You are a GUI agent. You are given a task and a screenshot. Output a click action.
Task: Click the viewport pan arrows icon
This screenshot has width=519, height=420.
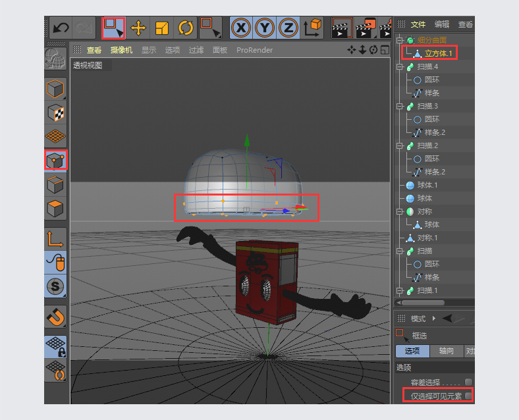[352, 50]
